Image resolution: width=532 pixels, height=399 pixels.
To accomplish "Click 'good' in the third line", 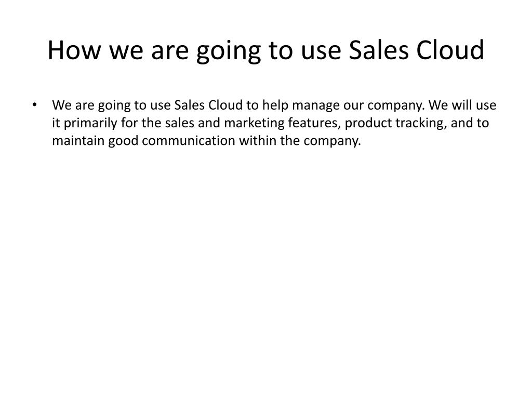I will tap(123, 141).
